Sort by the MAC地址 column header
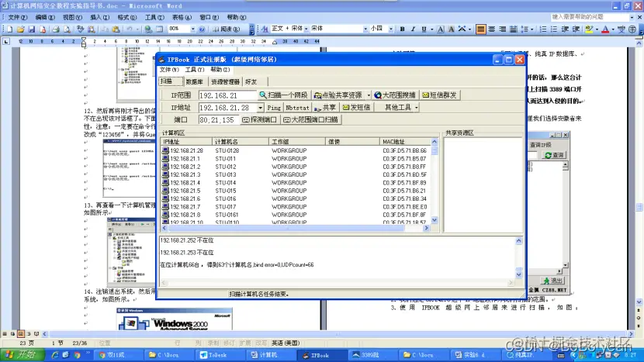 click(404, 142)
